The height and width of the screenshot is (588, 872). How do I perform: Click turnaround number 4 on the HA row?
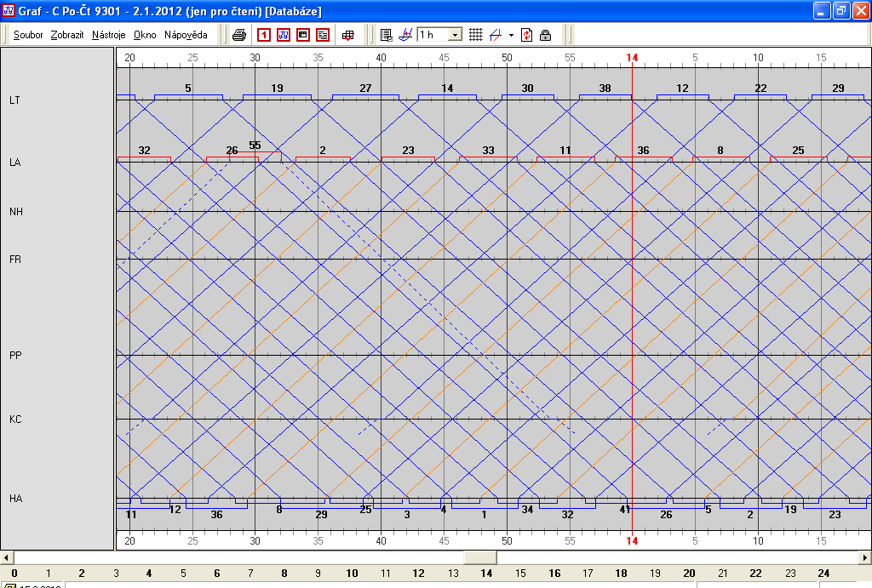tap(443, 509)
